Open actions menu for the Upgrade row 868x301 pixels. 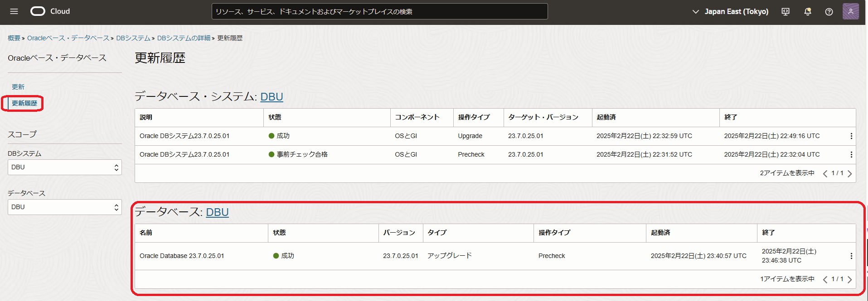pyautogui.click(x=851, y=136)
